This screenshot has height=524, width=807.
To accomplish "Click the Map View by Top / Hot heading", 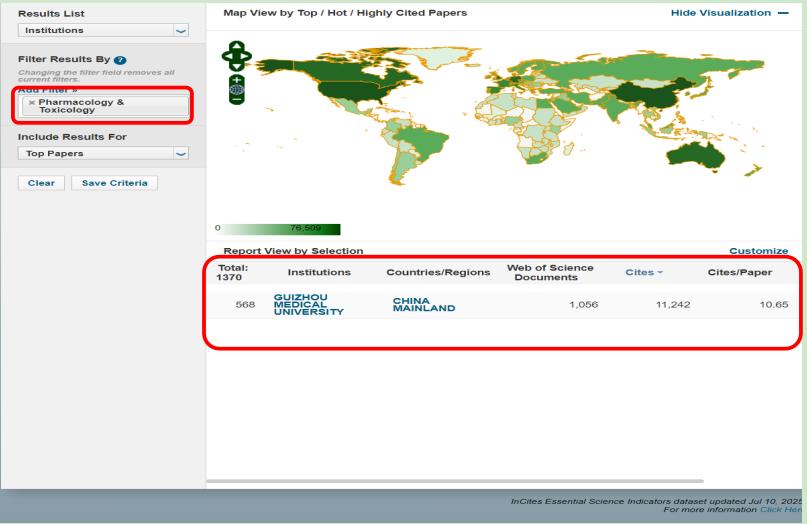I will point(345,13).
